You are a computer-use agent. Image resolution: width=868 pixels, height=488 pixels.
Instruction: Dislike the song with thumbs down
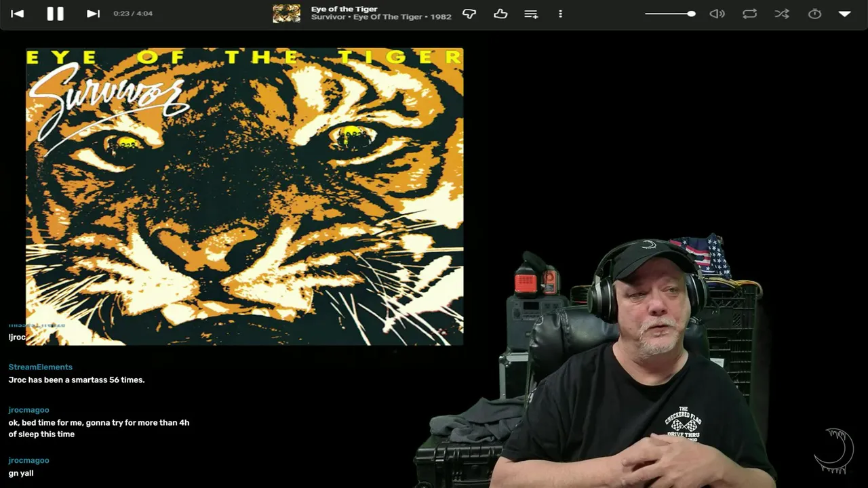tap(469, 14)
